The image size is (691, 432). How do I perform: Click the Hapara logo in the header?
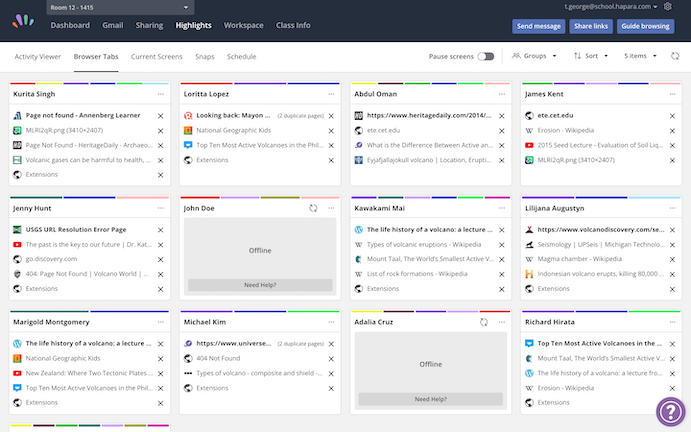click(x=22, y=25)
